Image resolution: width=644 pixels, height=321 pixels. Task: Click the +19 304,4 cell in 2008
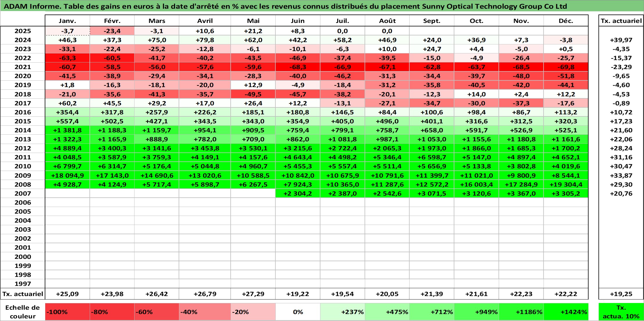point(566,184)
